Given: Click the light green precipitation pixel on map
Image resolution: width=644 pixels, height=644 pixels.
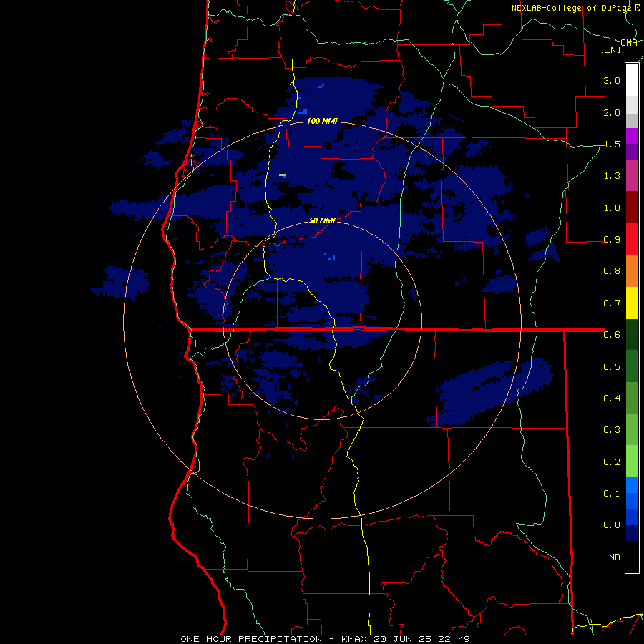Looking at the screenshot, I should pos(282,175).
